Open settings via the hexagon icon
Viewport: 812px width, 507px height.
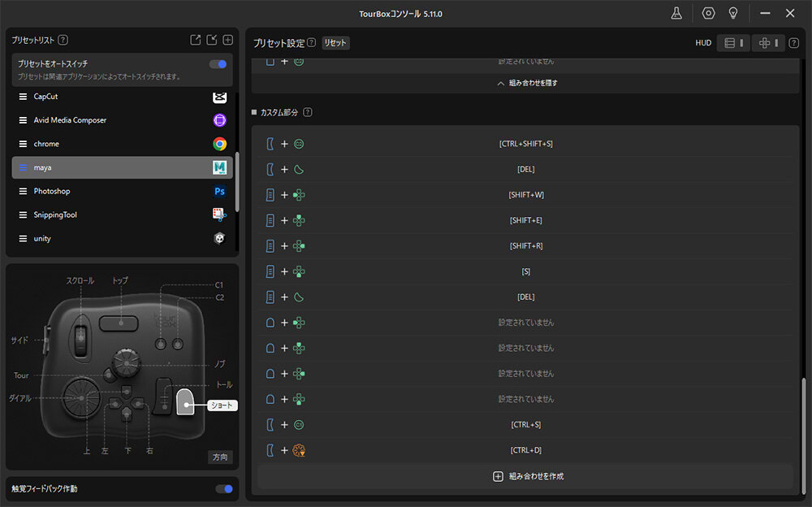(708, 14)
